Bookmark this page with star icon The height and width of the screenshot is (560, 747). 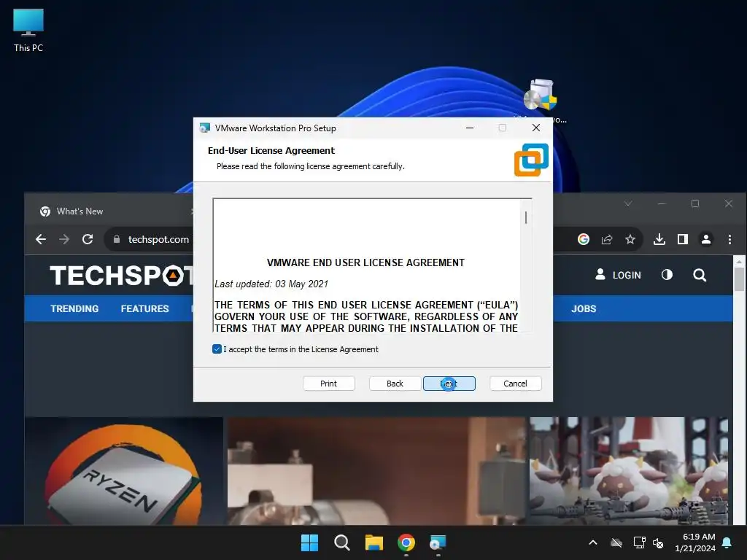point(630,239)
